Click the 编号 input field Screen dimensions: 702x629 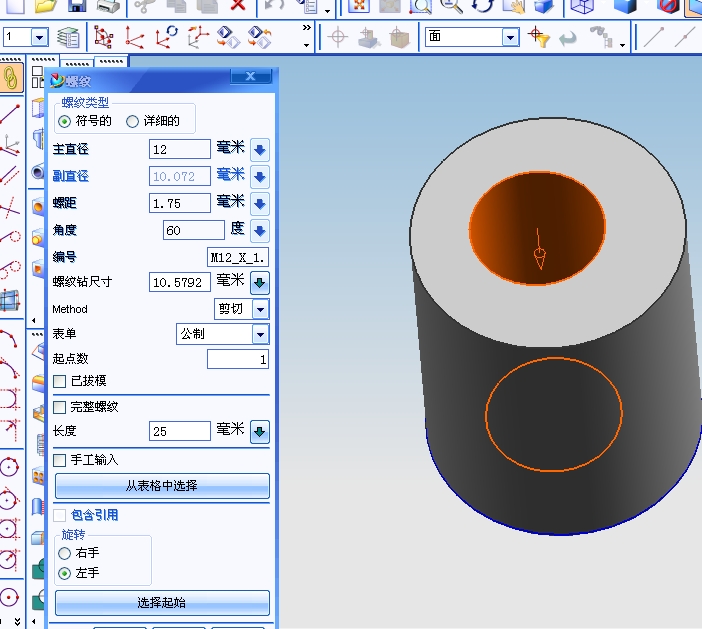pyautogui.click(x=238, y=257)
